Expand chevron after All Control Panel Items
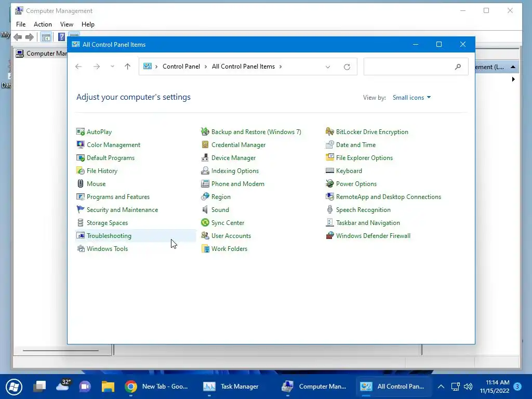Image resolution: width=532 pixels, height=399 pixels. point(281,66)
